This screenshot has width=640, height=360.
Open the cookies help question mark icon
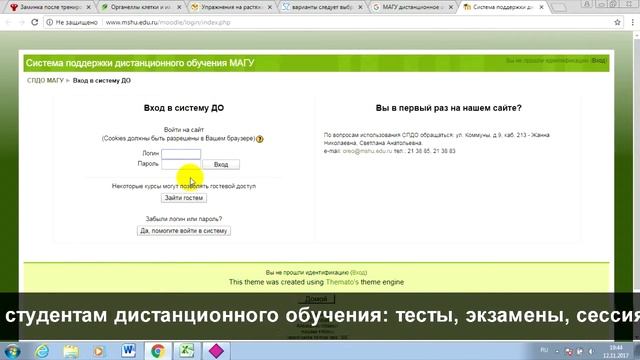coord(260,139)
